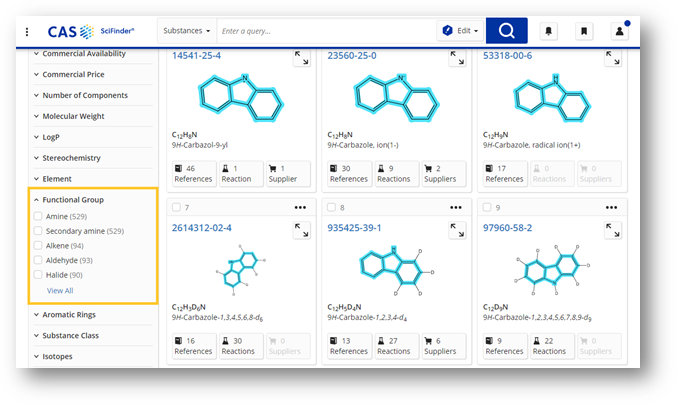Screen dimensions: 678x406
Task: View 22 Reactions for 97960-58-2
Action: [x=553, y=346]
